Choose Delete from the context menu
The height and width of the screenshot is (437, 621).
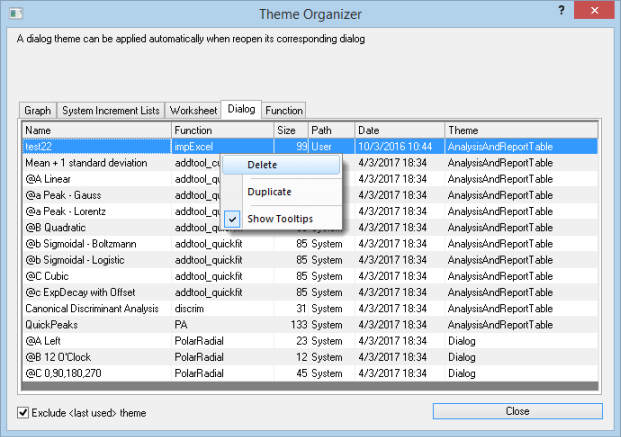point(262,165)
